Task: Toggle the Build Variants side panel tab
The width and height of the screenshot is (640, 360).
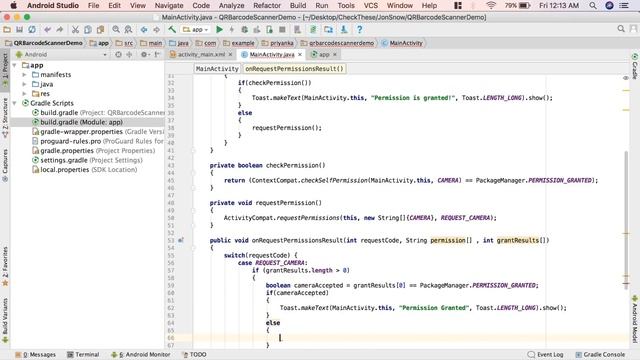Action: click(5, 320)
